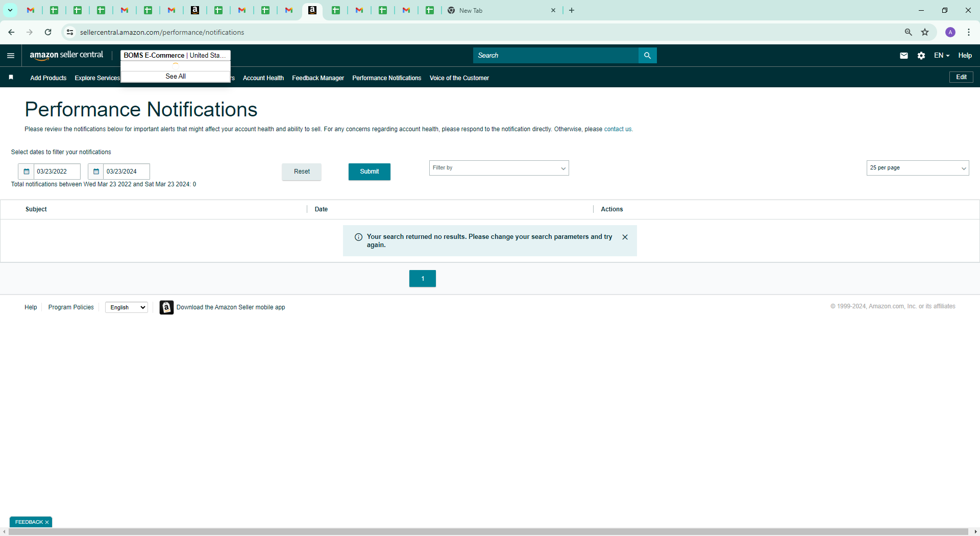Expand the 25 per page dropdown
The width and height of the screenshot is (980, 536).
tap(917, 168)
